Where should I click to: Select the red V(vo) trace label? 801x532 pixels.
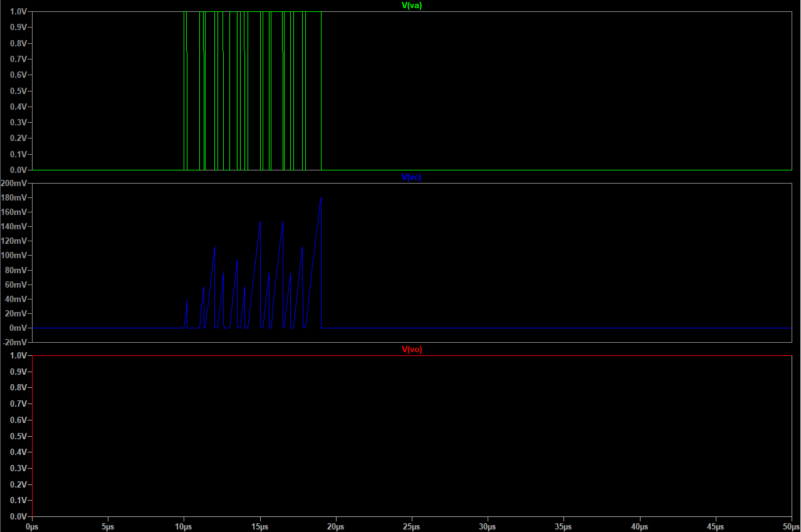coord(412,349)
